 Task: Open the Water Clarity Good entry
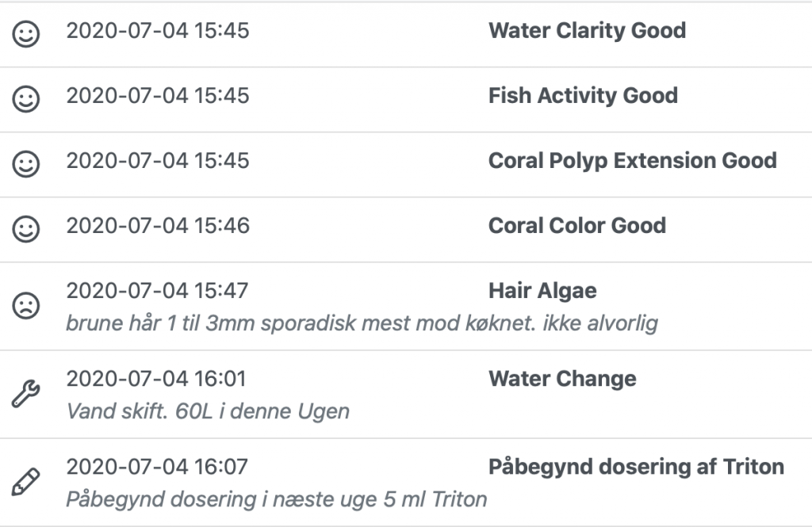(x=587, y=31)
